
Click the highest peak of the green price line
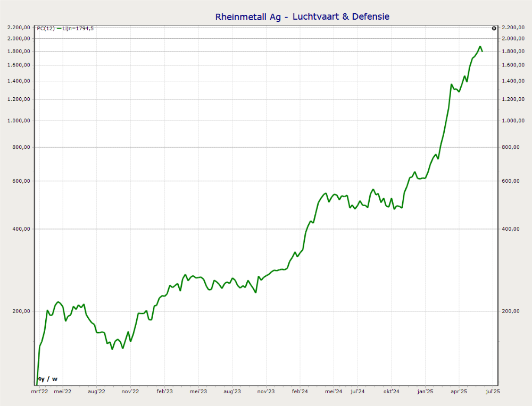(x=480, y=46)
